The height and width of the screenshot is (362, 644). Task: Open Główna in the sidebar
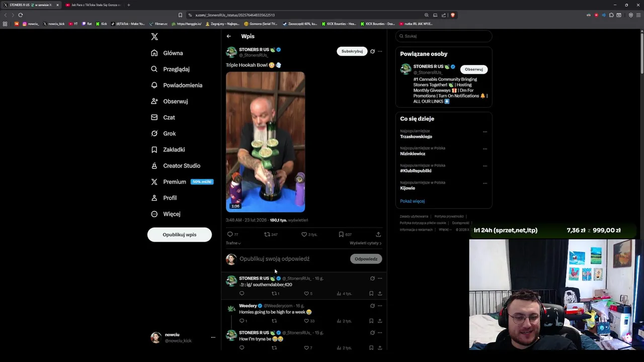(x=168, y=53)
